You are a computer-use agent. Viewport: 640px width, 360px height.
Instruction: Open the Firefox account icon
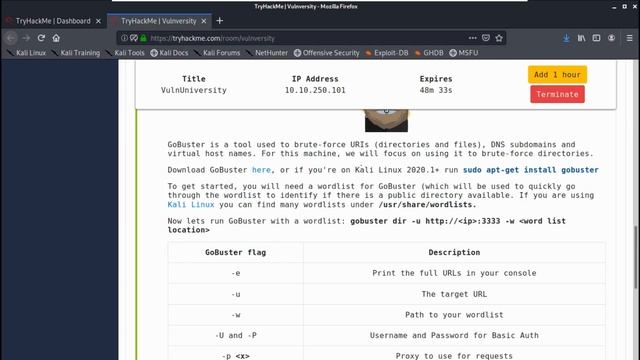point(611,38)
